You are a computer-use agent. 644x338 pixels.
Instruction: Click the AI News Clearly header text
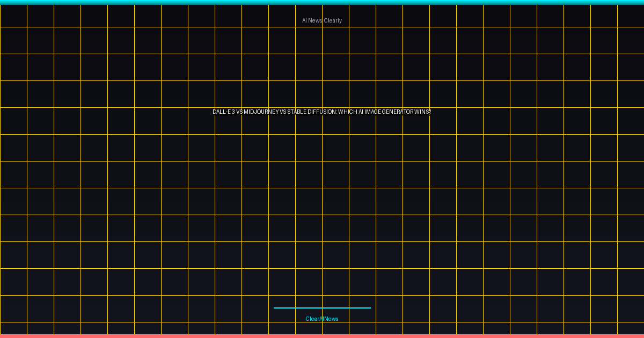[x=321, y=20]
